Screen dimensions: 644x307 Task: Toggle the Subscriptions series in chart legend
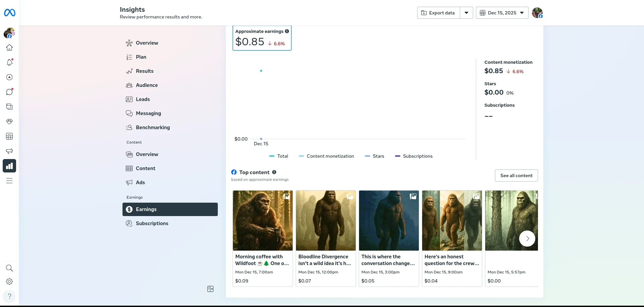(414, 156)
